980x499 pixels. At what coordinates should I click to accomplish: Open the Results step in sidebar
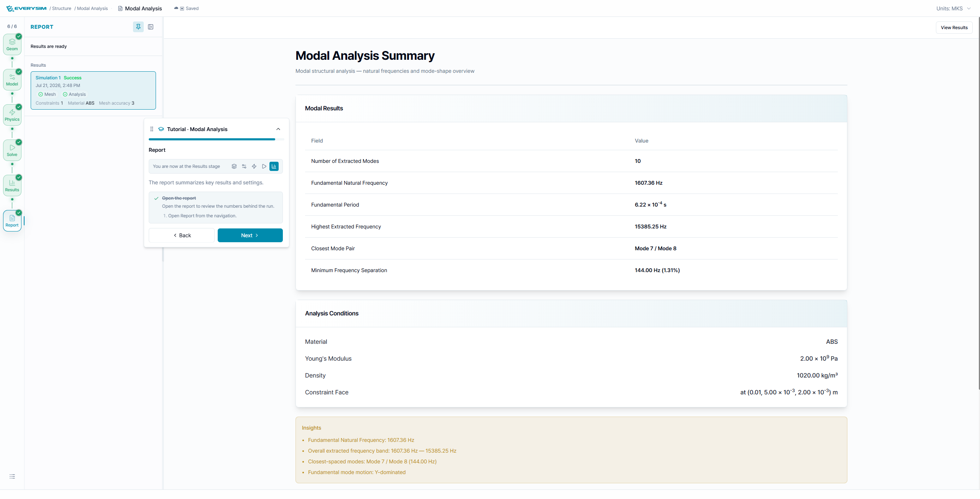pyautogui.click(x=12, y=185)
